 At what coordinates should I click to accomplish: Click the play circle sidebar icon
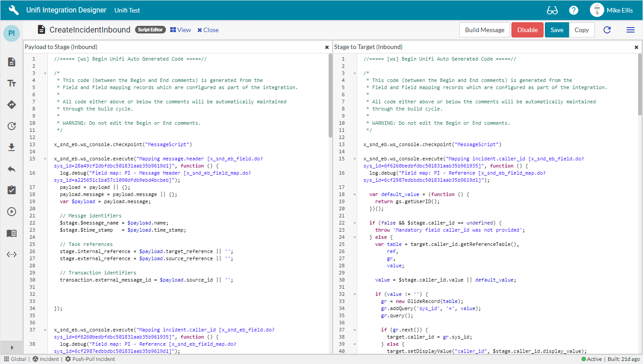click(x=12, y=212)
